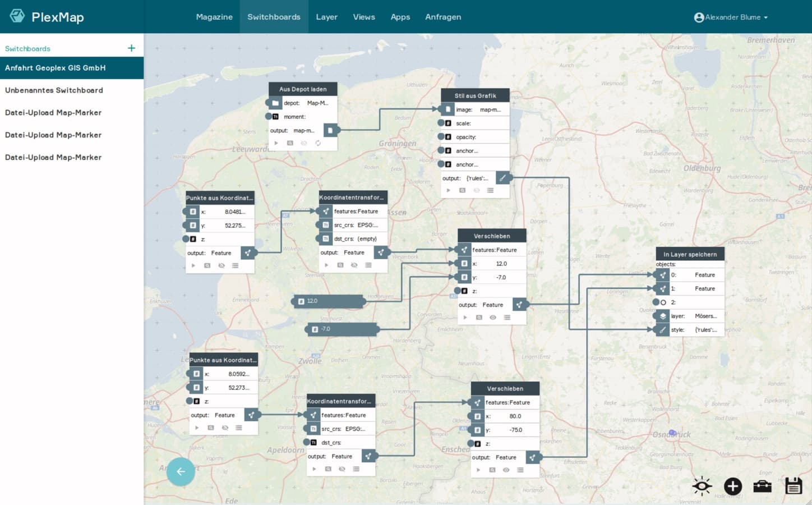
Task: Create a switchboard with the sidebar plus button
Action: tap(131, 48)
